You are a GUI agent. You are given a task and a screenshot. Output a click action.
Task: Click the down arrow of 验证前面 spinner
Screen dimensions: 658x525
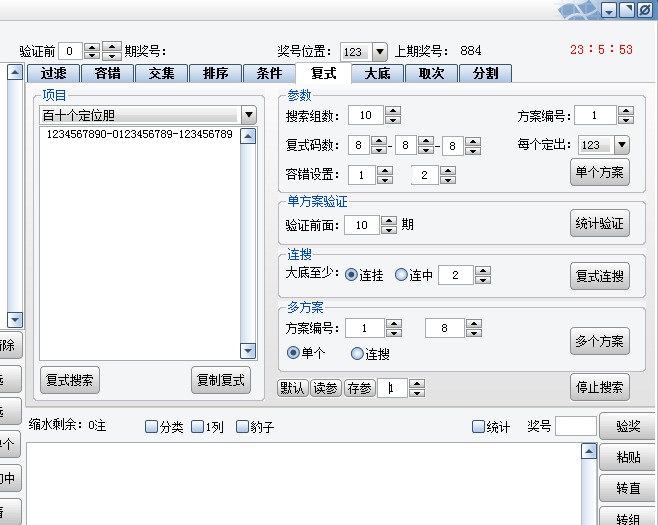click(389, 230)
